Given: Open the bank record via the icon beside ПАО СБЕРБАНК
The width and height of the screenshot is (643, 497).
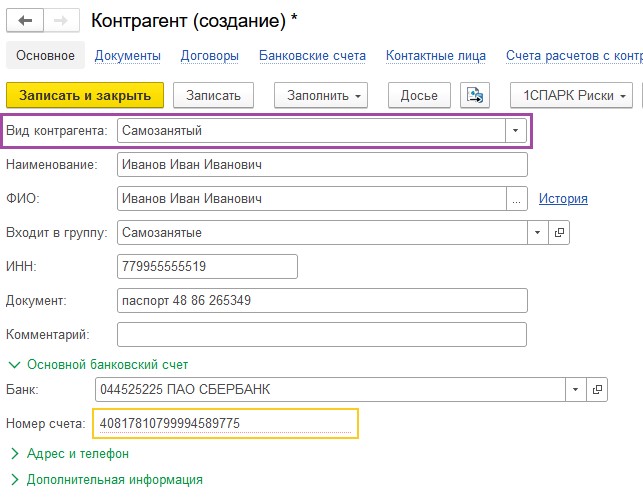Looking at the screenshot, I should point(597,389).
